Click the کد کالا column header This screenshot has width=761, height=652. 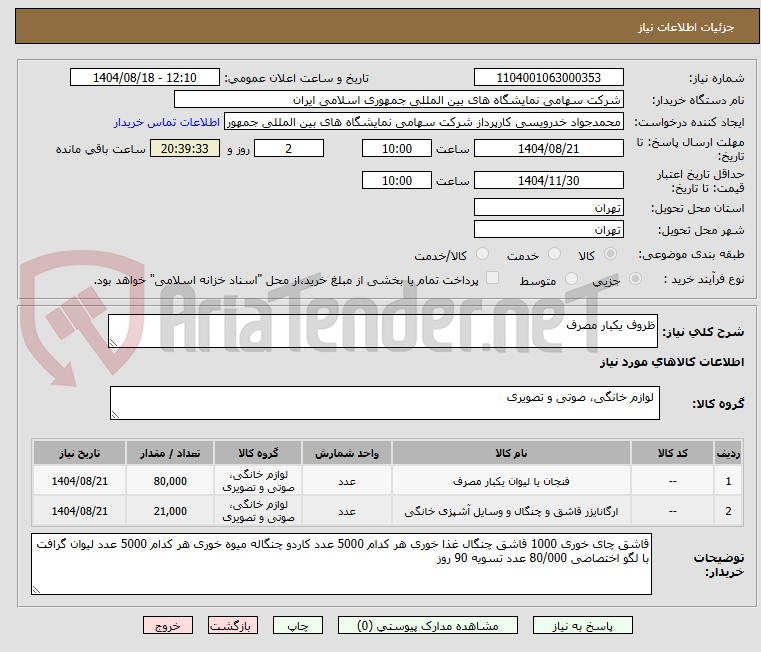pyautogui.click(x=672, y=453)
